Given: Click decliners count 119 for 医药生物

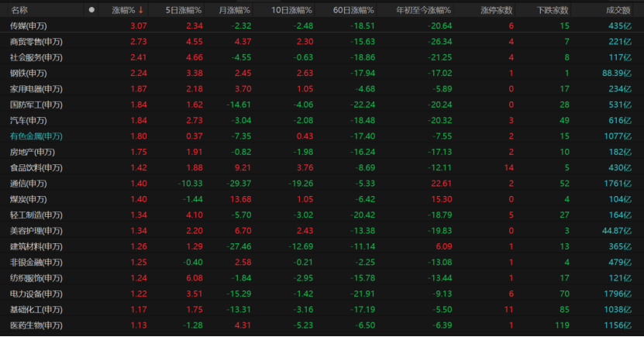Looking at the screenshot, I should [x=563, y=325].
